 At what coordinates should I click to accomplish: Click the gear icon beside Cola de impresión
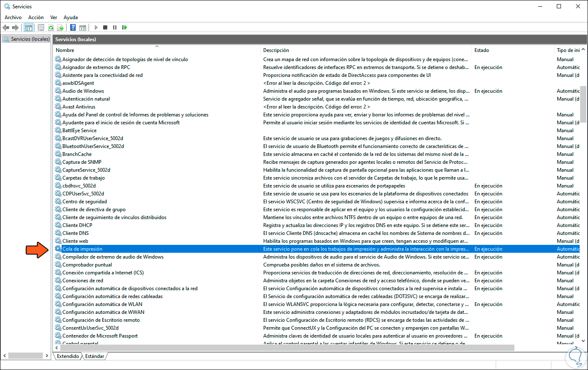point(58,249)
